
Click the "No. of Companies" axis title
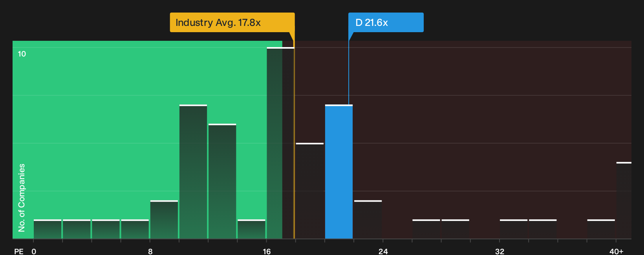pyautogui.click(x=22, y=198)
